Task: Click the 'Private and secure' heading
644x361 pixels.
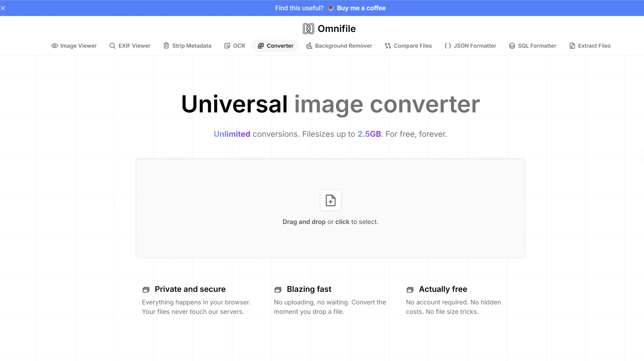Action: pos(190,289)
